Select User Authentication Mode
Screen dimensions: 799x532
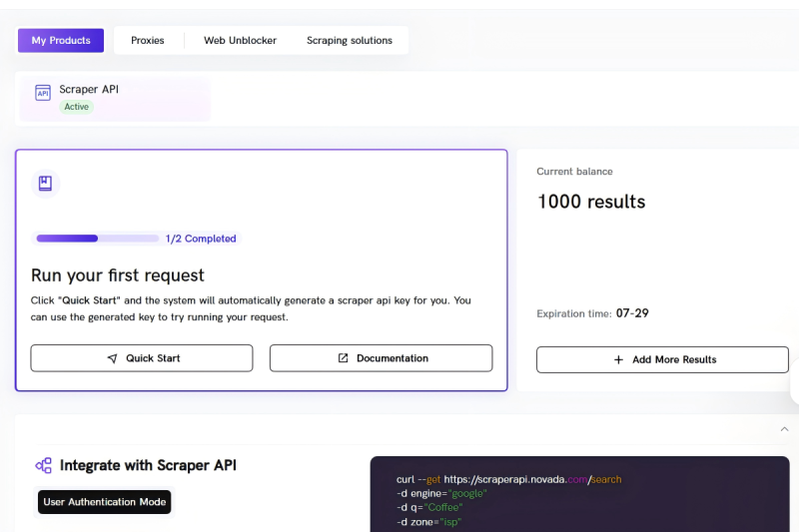(105, 502)
